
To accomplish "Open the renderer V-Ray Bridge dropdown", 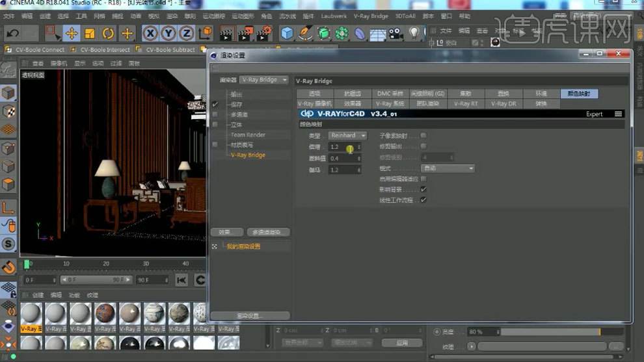I will [x=263, y=80].
